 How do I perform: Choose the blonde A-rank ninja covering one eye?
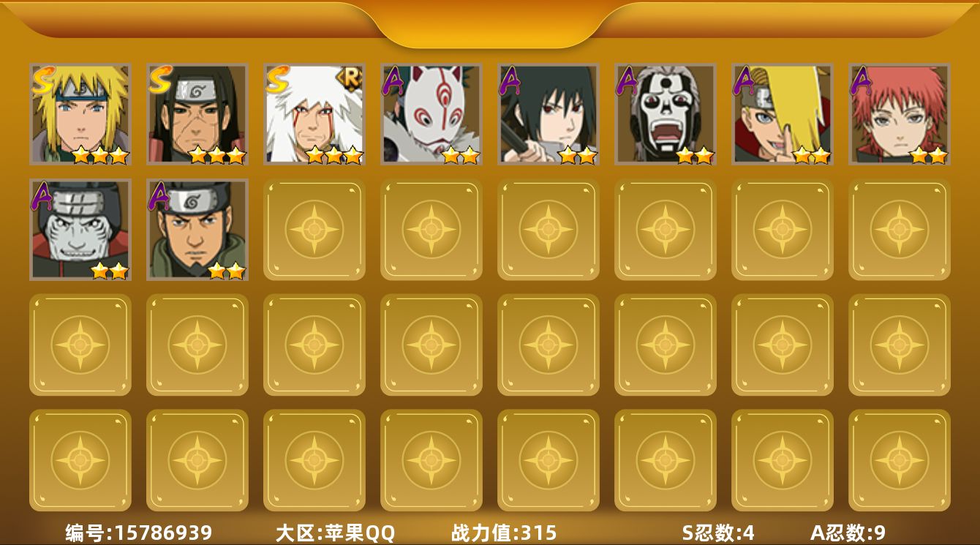click(783, 114)
